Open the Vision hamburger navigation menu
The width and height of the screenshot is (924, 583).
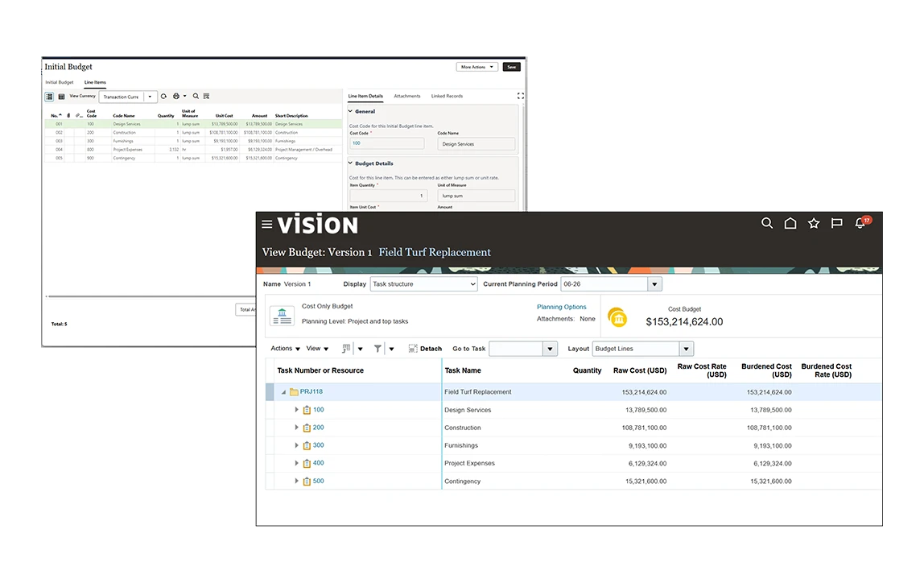click(267, 224)
